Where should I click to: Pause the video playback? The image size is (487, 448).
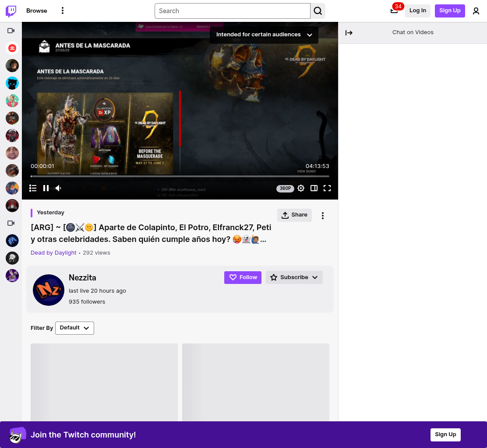click(46, 188)
